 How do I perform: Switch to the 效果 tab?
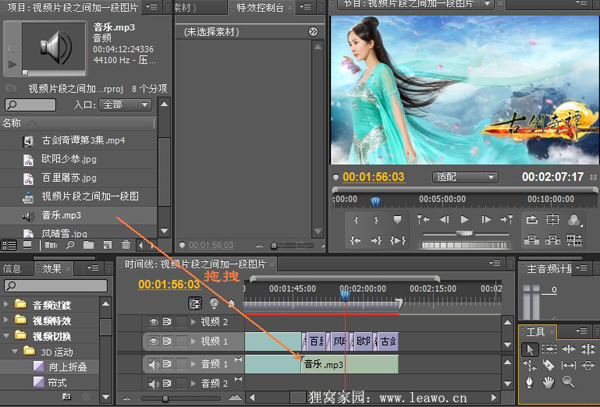(52, 269)
